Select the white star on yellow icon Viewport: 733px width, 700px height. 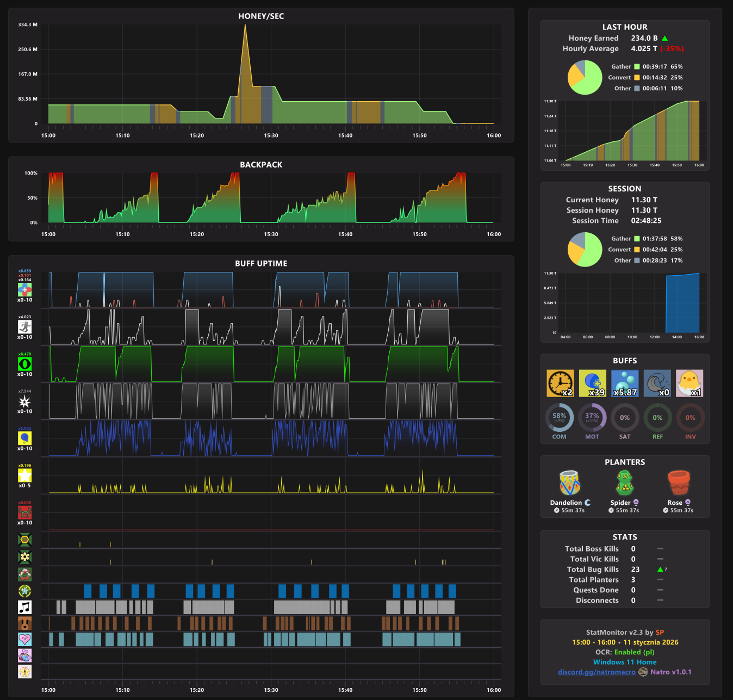[24, 475]
